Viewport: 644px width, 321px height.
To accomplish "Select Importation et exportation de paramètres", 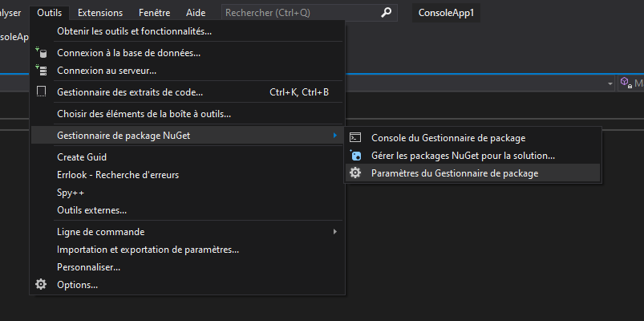I will click(x=187, y=250).
